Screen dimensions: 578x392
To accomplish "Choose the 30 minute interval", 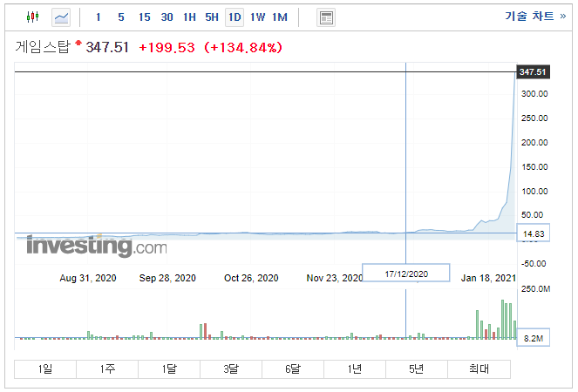I will pyautogui.click(x=167, y=17).
